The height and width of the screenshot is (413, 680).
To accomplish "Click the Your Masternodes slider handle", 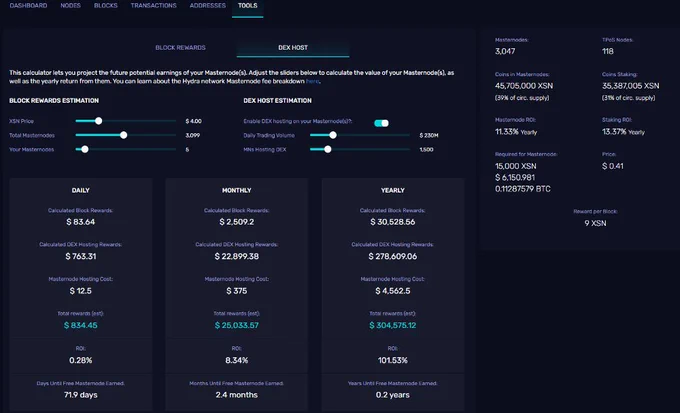I will tap(85, 149).
